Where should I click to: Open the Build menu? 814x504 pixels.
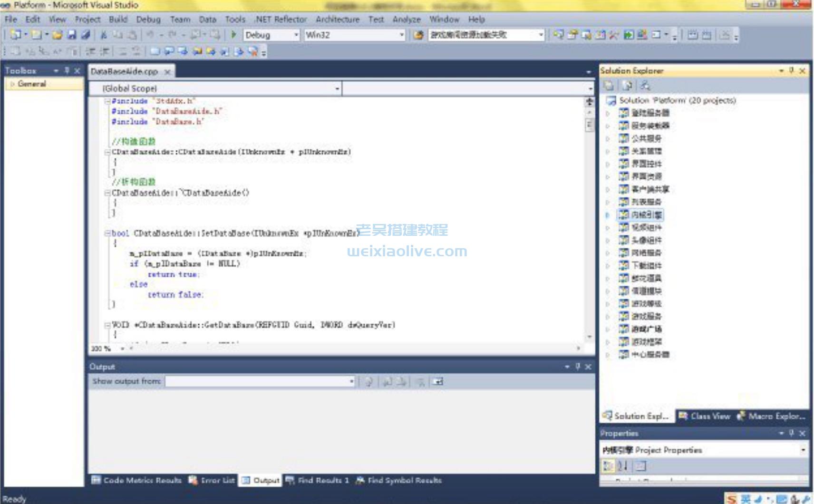tap(118, 19)
